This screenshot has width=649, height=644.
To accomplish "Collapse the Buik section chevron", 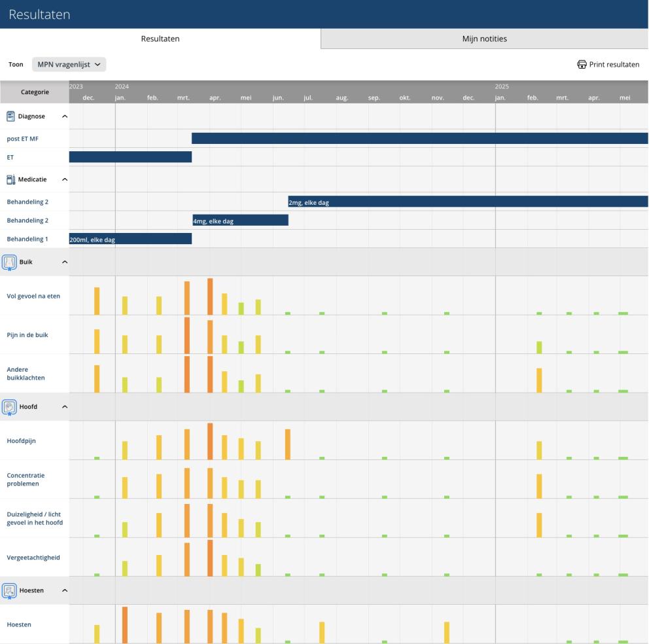I will [65, 262].
